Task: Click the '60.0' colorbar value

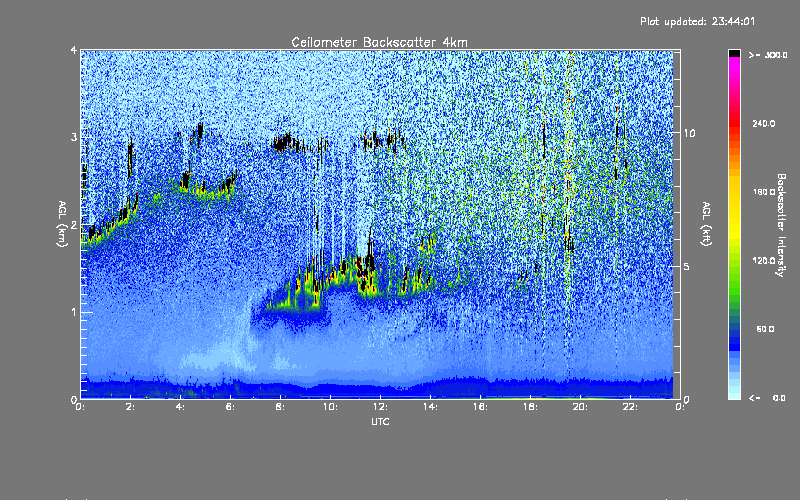Action: (x=765, y=329)
